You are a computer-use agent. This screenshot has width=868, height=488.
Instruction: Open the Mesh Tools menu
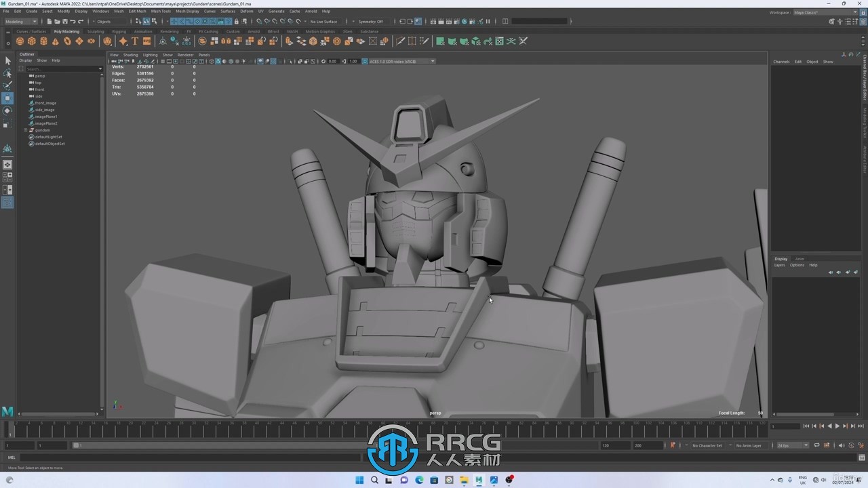click(x=161, y=12)
